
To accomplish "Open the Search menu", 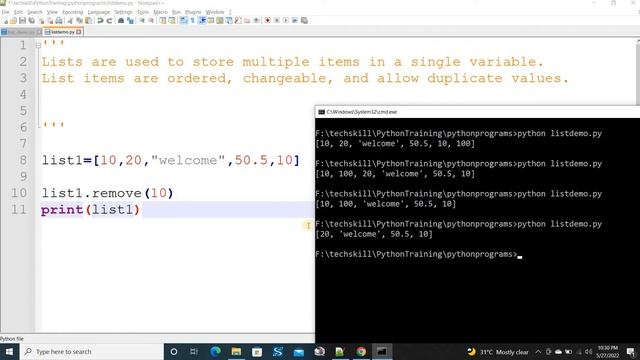I will click(35, 12).
